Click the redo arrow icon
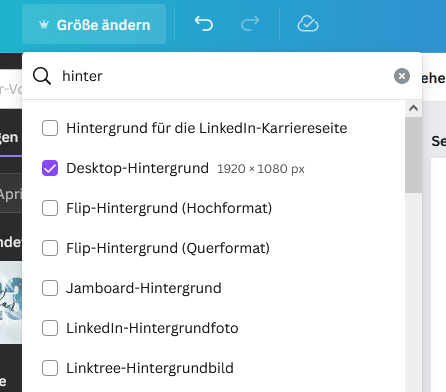Viewport: 446px width, 392px height. pyautogui.click(x=250, y=24)
